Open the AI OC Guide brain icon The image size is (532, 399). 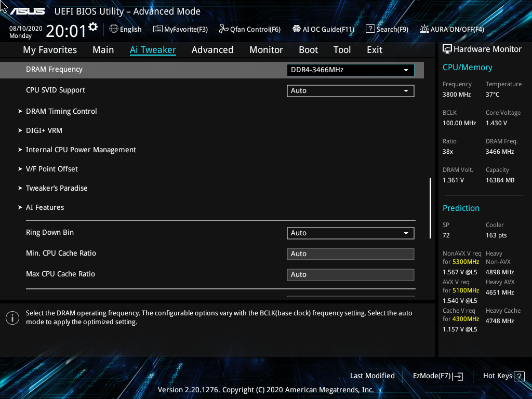click(x=297, y=29)
